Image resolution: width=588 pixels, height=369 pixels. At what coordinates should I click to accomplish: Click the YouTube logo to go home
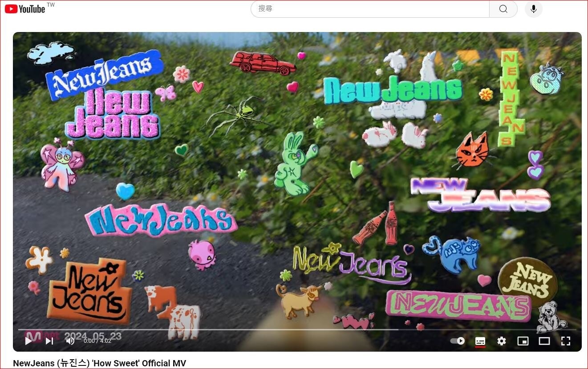click(x=25, y=9)
